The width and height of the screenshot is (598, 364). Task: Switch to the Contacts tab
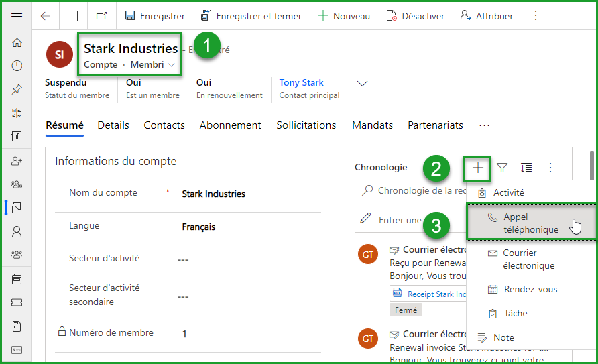[164, 125]
